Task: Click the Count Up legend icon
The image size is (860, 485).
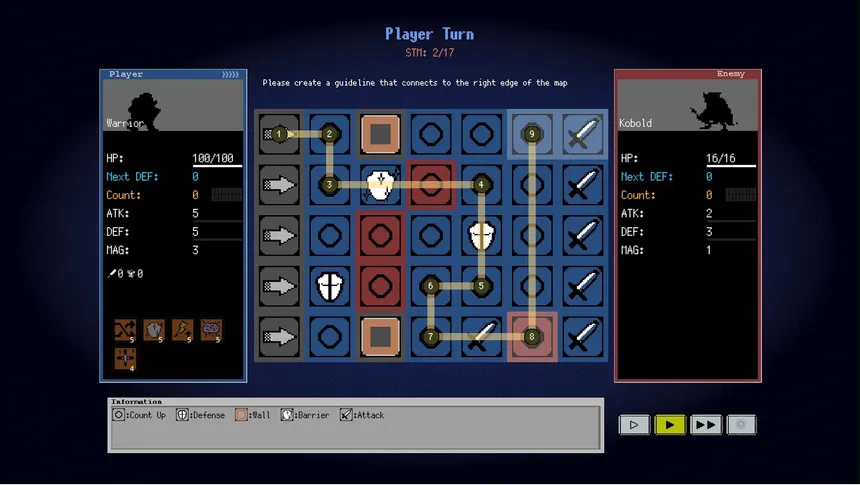Action: (x=118, y=415)
